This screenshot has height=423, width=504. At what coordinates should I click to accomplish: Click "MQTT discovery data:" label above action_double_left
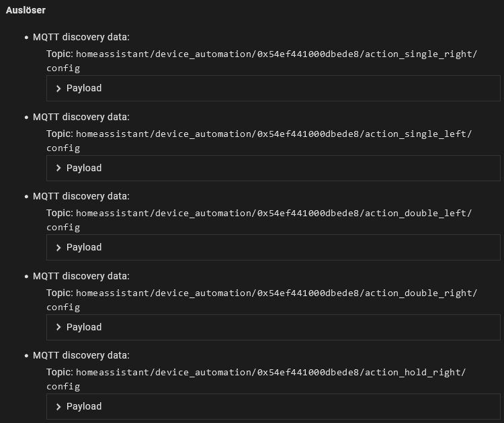coord(81,196)
